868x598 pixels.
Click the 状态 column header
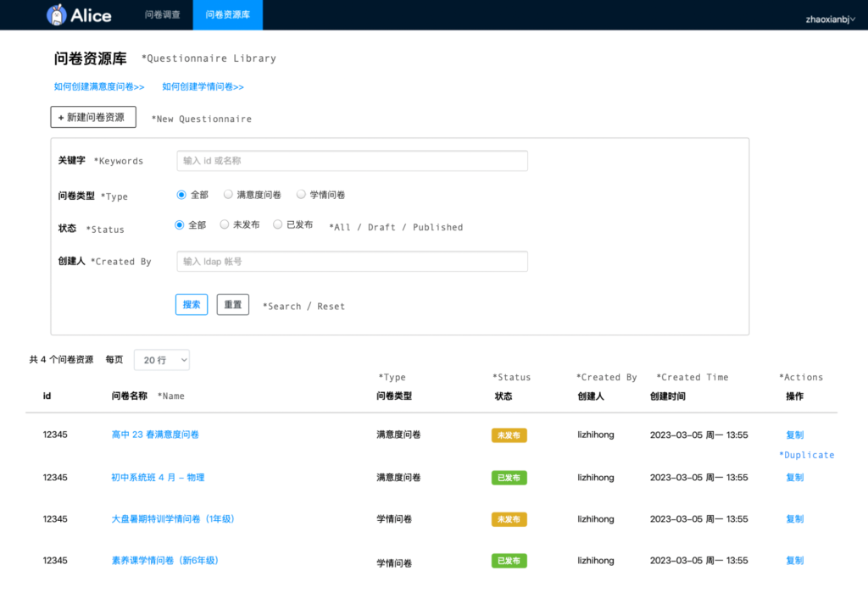click(x=504, y=396)
